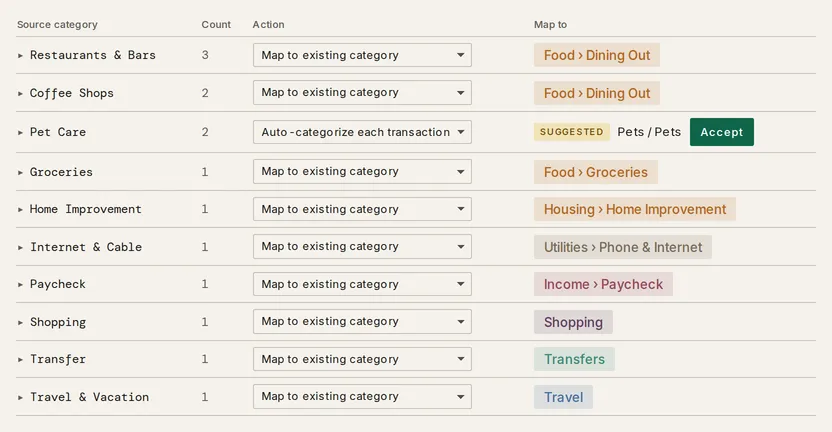Open the action dropdown for Restaurants & Bars
The height and width of the screenshot is (432, 832).
pyautogui.click(x=362, y=55)
